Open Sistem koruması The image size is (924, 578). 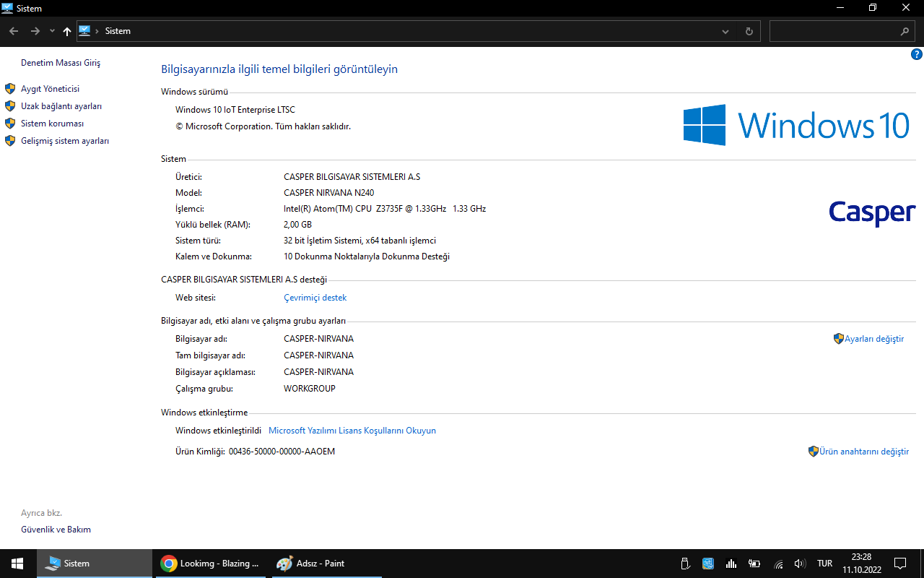(52, 124)
